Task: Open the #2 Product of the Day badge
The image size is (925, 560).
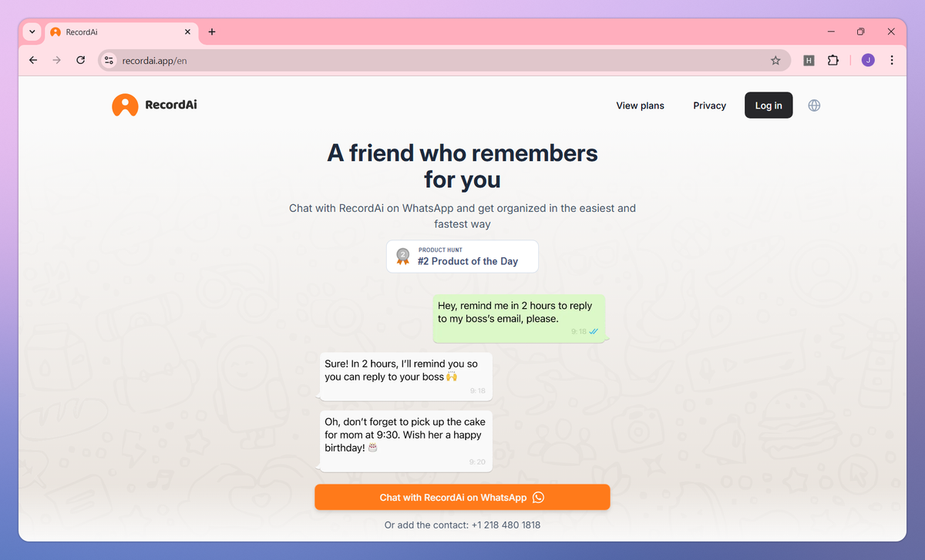Action: (462, 257)
